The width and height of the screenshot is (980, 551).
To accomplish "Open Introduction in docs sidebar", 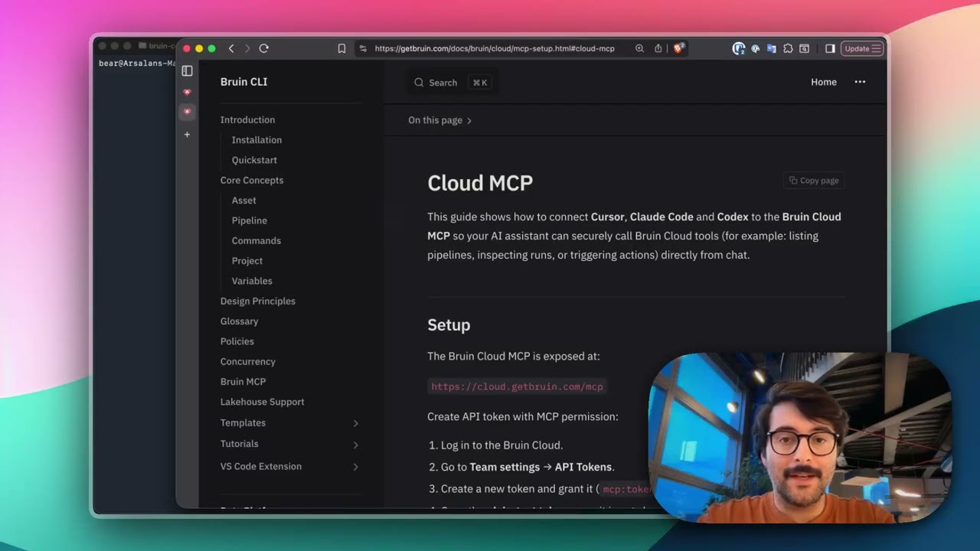I will point(247,119).
